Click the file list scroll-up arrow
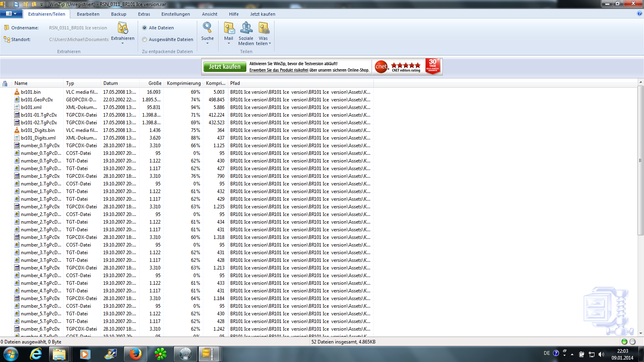Viewport: 644px width, 362px height. click(640, 82)
